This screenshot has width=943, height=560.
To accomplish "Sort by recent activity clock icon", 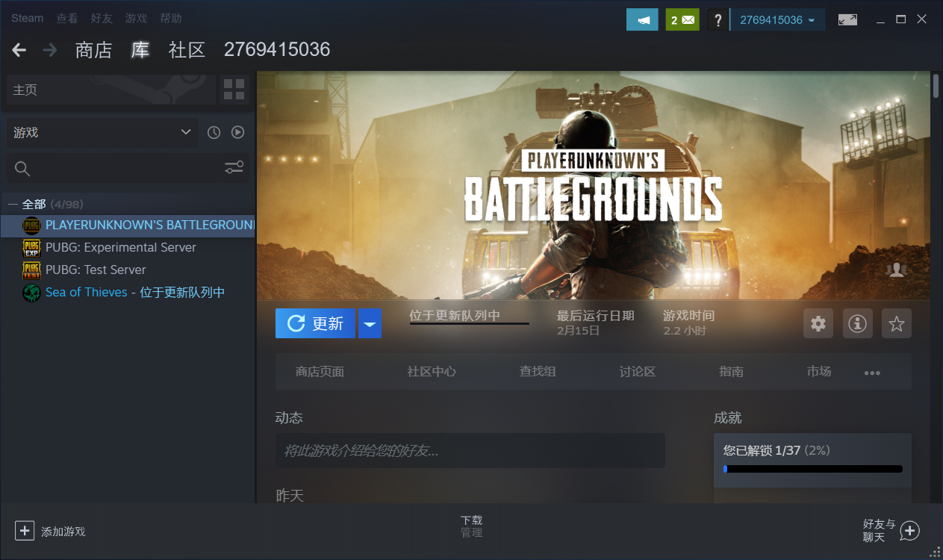I will coord(214,132).
